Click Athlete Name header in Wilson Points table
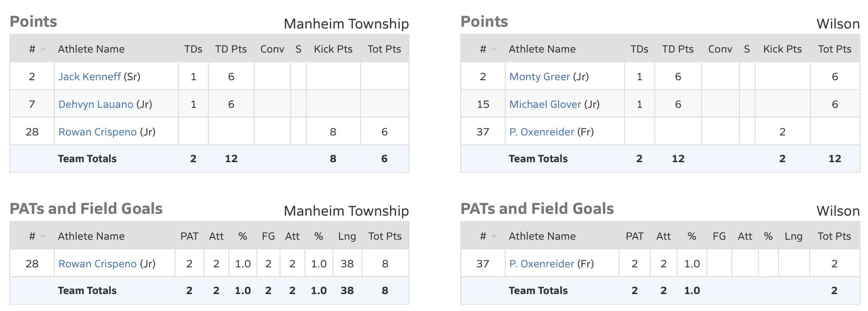The width and height of the screenshot is (868, 311). coord(542,49)
